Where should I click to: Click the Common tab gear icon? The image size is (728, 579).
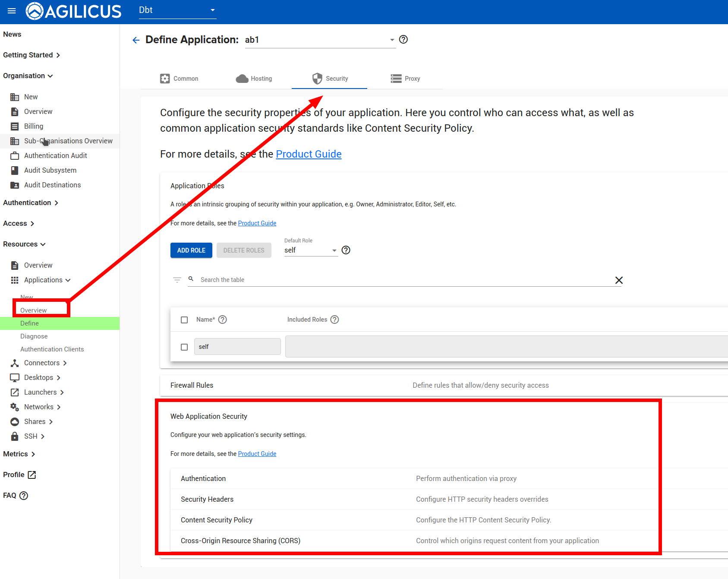(x=165, y=79)
